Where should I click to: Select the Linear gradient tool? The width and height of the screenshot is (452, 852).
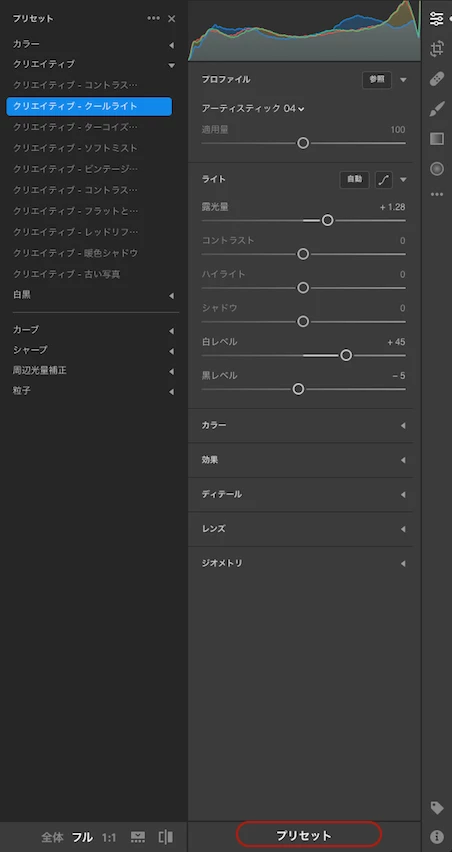[x=437, y=139]
